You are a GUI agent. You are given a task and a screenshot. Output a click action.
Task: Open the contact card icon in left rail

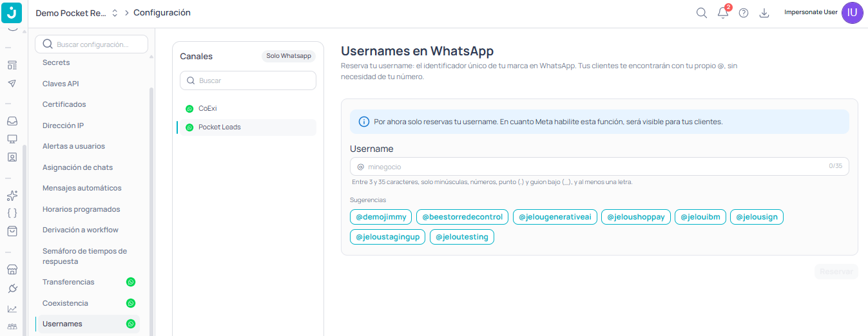pos(12,157)
